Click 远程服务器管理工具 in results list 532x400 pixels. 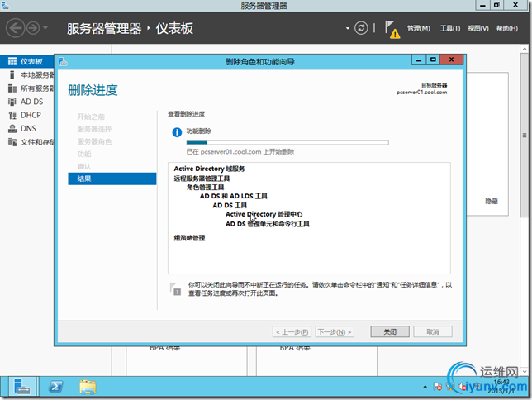[202, 179]
